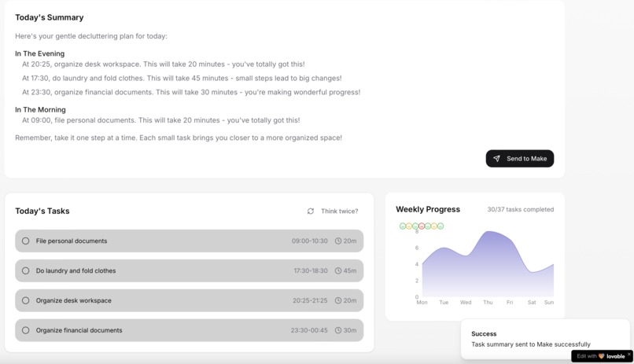
Task: Click the Organize financial documents task name
Action: pyautogui.click(x=79, y=330)
